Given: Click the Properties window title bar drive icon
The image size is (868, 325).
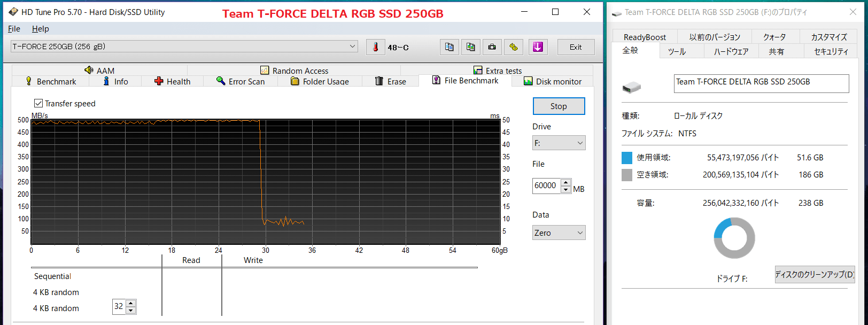Looking at the screenshot, I should (x=617, y=12).
